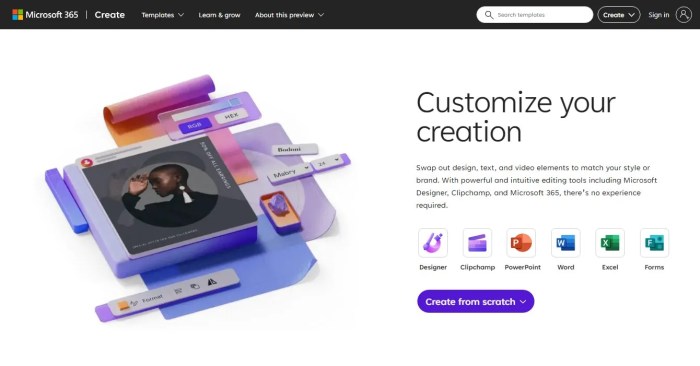
Task: Expand the About this preview menu
Action: (x=289, y=15)
